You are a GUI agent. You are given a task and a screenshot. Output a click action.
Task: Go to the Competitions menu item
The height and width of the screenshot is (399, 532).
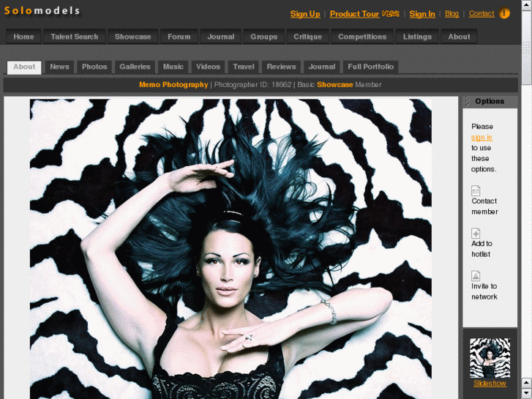coord(361,37)
